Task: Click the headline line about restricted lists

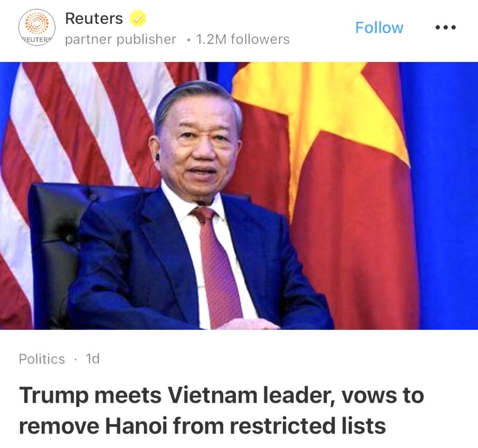Action: tap(203, 426)
